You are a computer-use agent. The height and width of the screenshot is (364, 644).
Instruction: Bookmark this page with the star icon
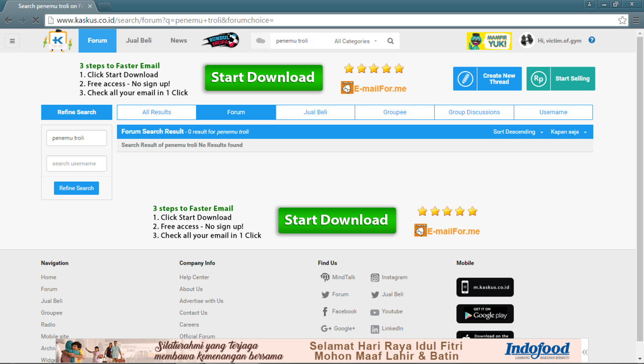622,20
